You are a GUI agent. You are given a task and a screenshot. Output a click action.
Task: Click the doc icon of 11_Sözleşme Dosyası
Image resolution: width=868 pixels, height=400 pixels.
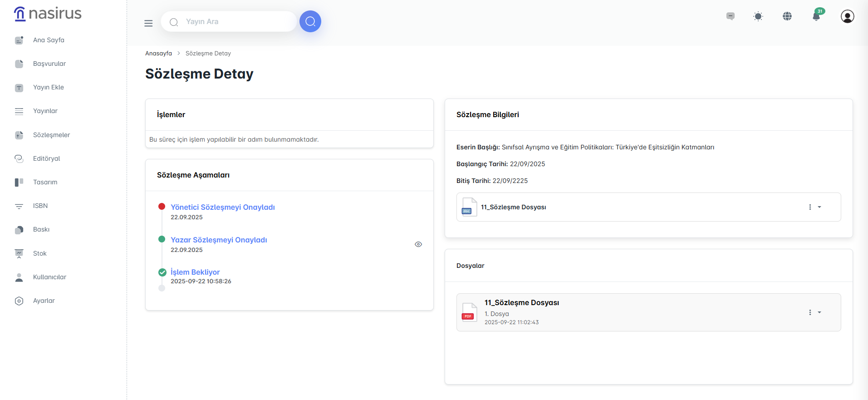pos(469,207)
